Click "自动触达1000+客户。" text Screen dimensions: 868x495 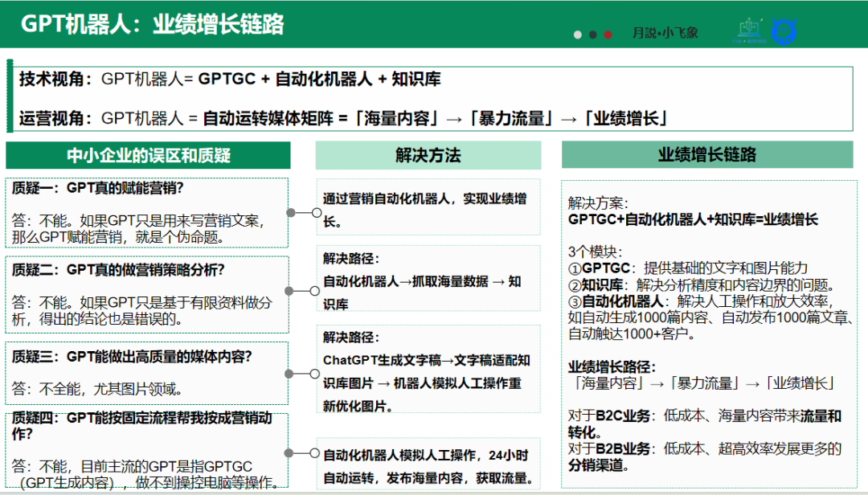[x=632, y=333]
